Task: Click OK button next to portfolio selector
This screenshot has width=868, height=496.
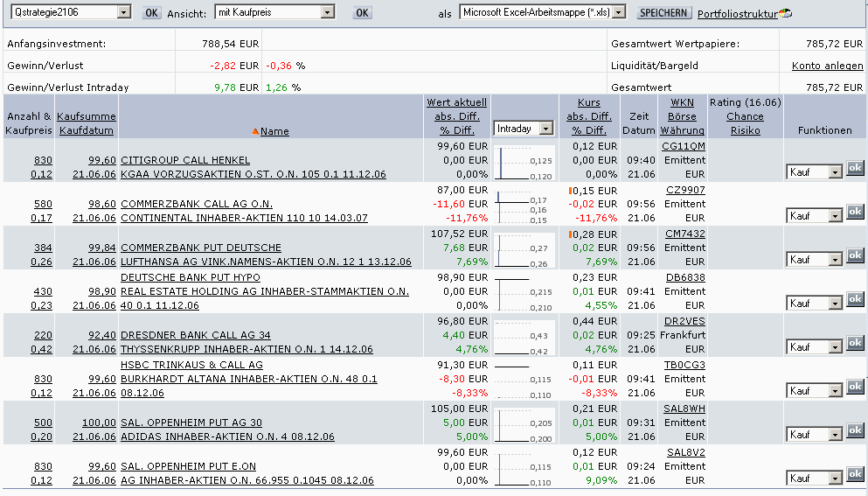Action: point(152,13)
